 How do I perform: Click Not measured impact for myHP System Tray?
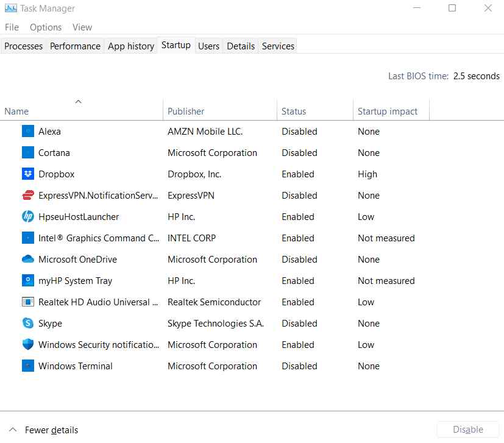pyautogui.click(x=386, y=281)
